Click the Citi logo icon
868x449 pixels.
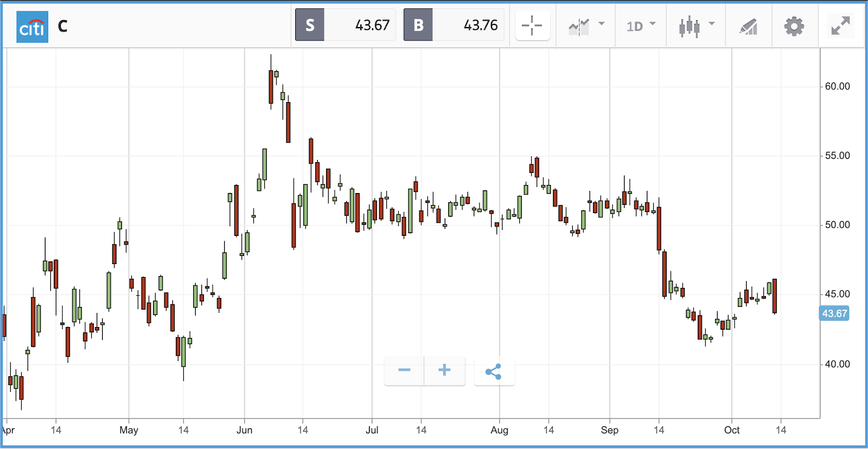[x=33, y=27]
